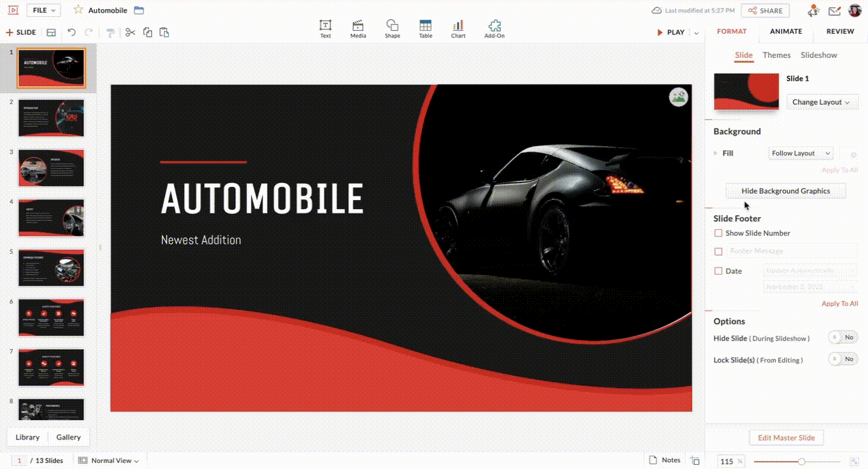Insert a Table
This screenshot has height=469, width=868.
(426, 29)
